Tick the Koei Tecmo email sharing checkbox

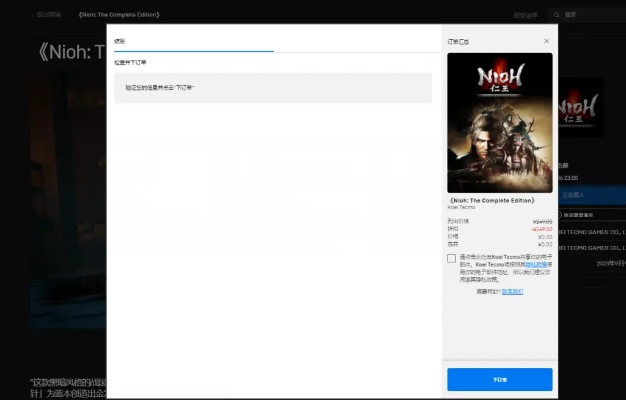point(452,258)
